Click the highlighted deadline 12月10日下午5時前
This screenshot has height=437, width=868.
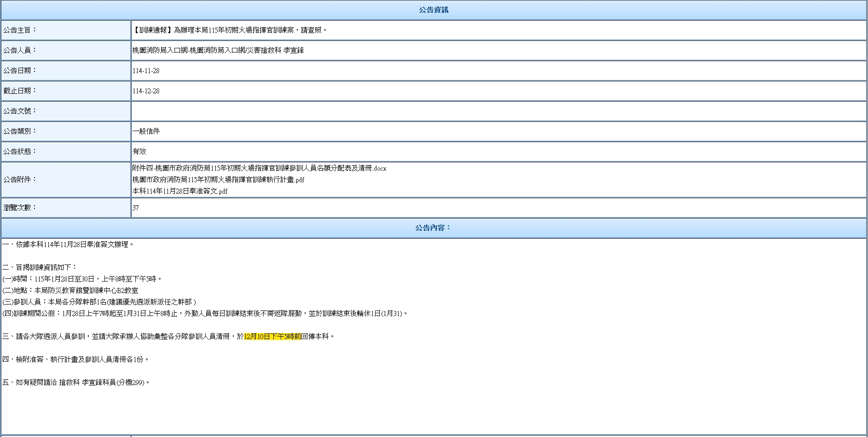pyautogui.click(x=272, y=337)
